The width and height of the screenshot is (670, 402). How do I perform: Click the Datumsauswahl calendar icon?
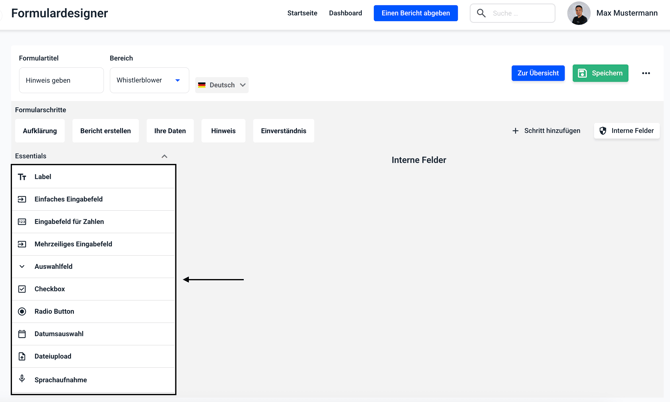[22, 334]
